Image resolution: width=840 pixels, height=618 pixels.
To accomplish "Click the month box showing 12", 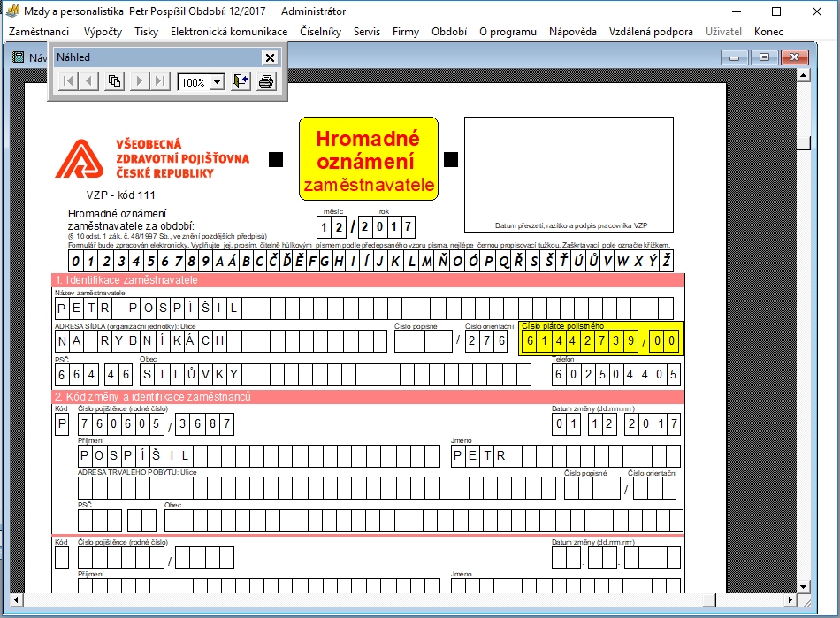I will [x=332, y=227].
